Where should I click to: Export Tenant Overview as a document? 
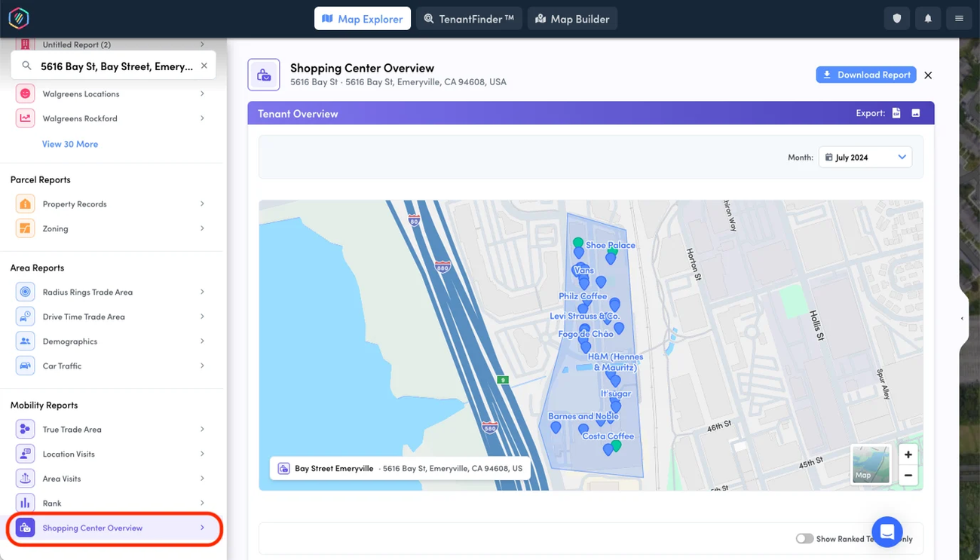896,113
